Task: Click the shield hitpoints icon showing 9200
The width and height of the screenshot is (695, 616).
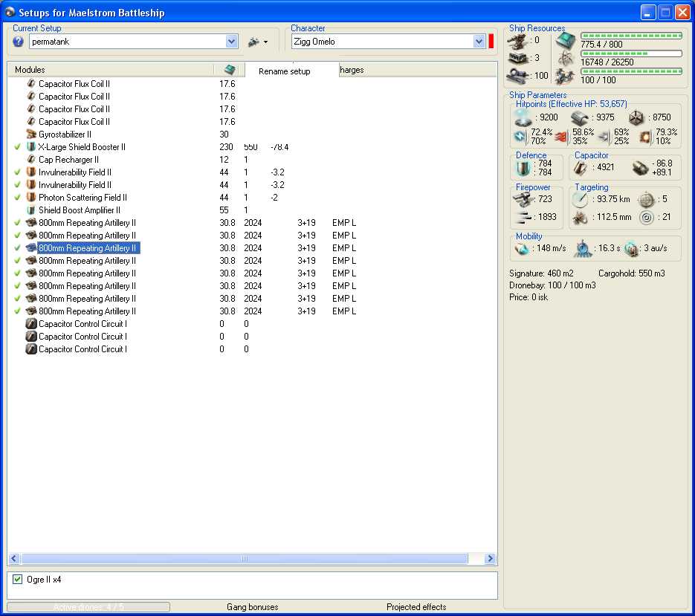Action: click(x=523, y=118)
